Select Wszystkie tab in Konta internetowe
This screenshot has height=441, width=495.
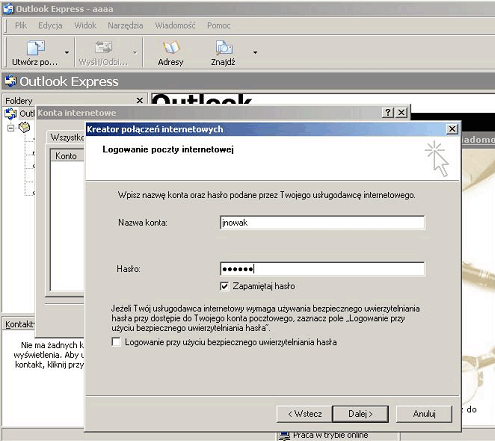click(x=66, y=137)
